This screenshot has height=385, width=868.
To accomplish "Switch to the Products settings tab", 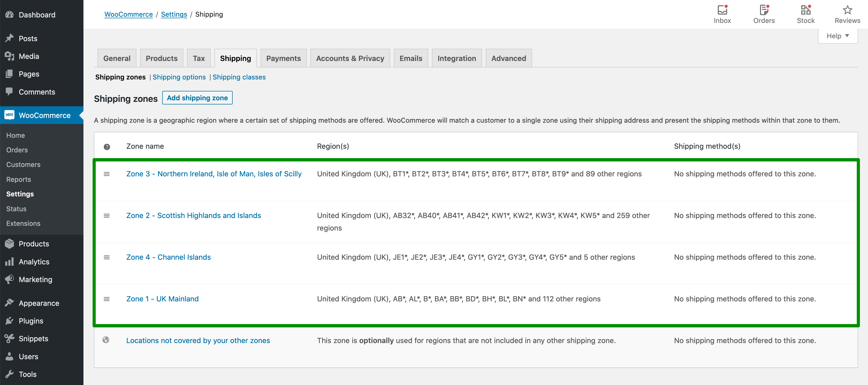I will click(x=161, y=58).
